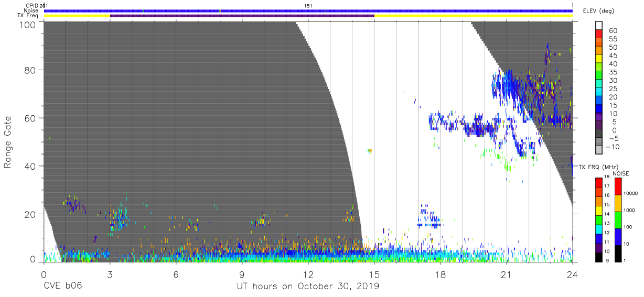This screenshot has width=644, height=297.
Task: Select the white top segment of the ELEV color bar
Action: click(599, 26)
